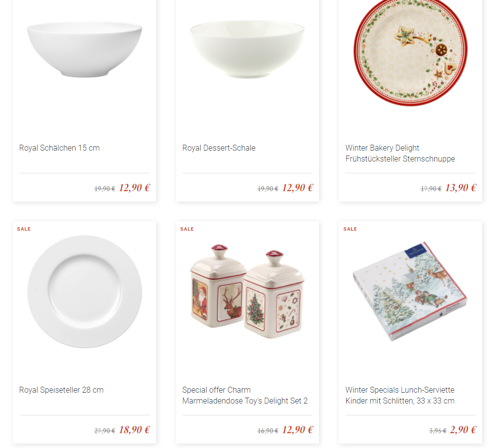
Task: Click Winter Specials Lunch-Serviette product title
Action: point(400,395)
